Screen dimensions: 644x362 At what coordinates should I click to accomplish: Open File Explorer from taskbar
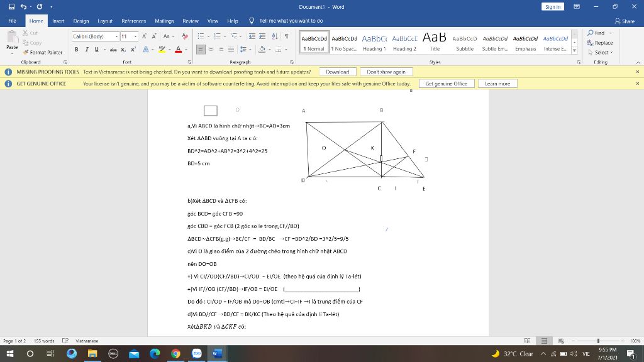click(92, 353)
